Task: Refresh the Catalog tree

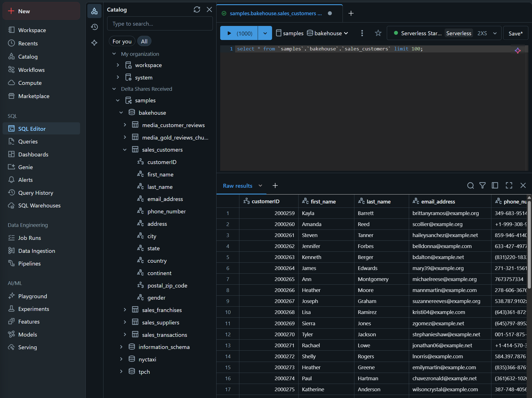Action: pos(197,10)
